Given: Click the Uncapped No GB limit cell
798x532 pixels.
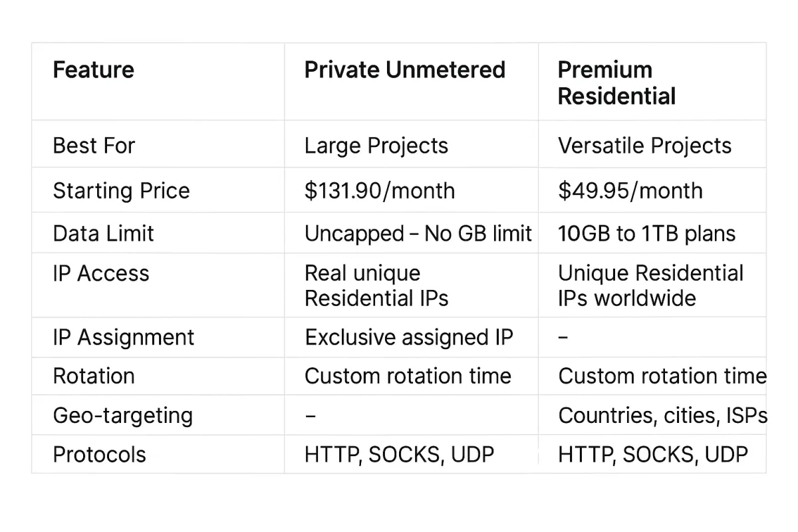Looking at the screenshot, I should (418, 233).
